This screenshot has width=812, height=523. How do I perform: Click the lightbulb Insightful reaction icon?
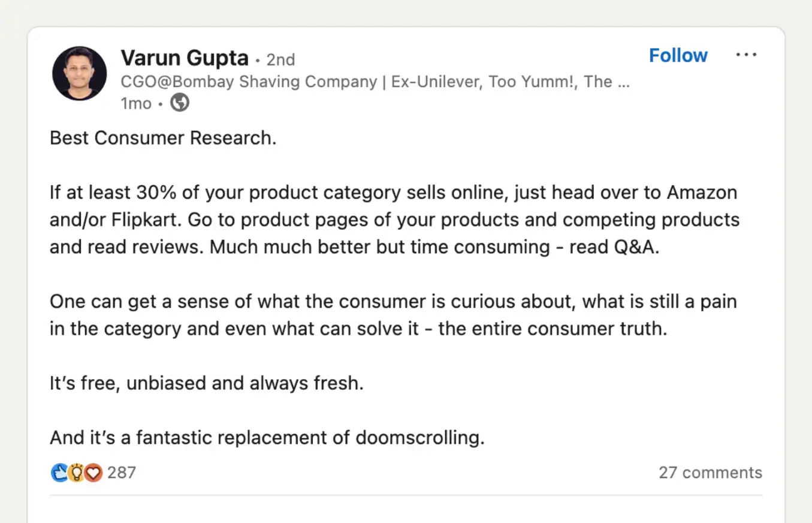[76, 473]
